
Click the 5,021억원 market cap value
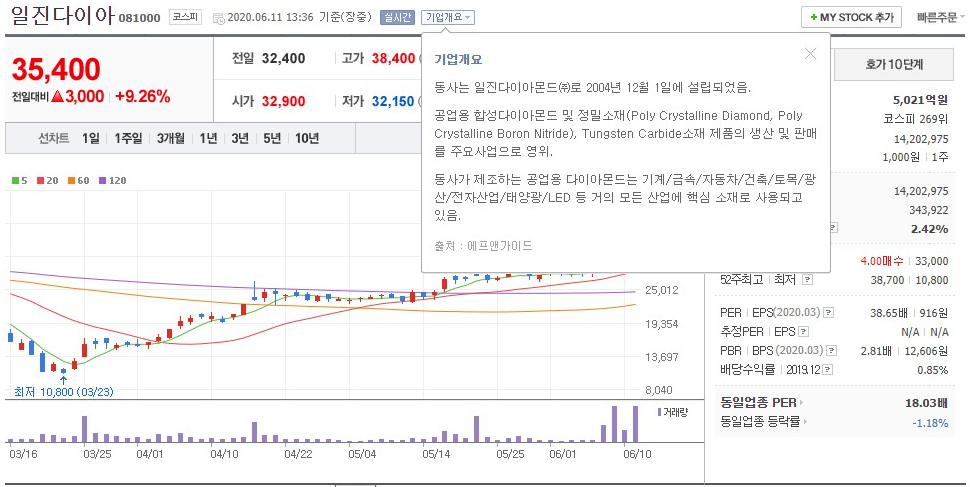(921, 100)
